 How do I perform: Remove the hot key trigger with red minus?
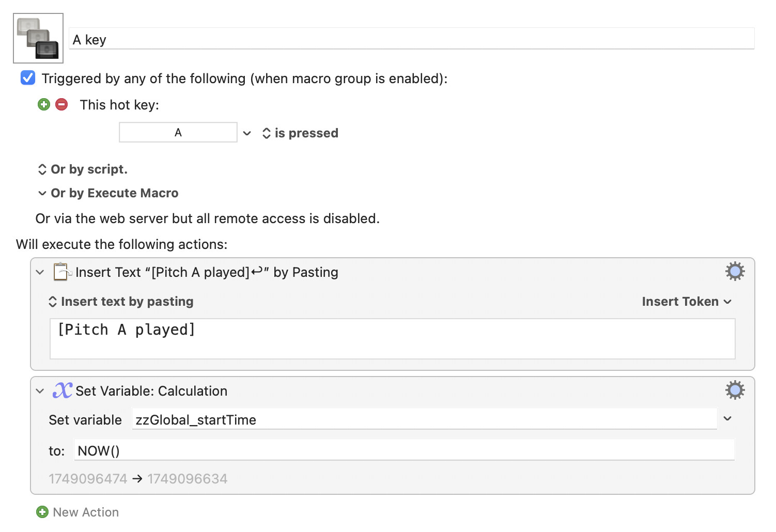coord(61,105)
